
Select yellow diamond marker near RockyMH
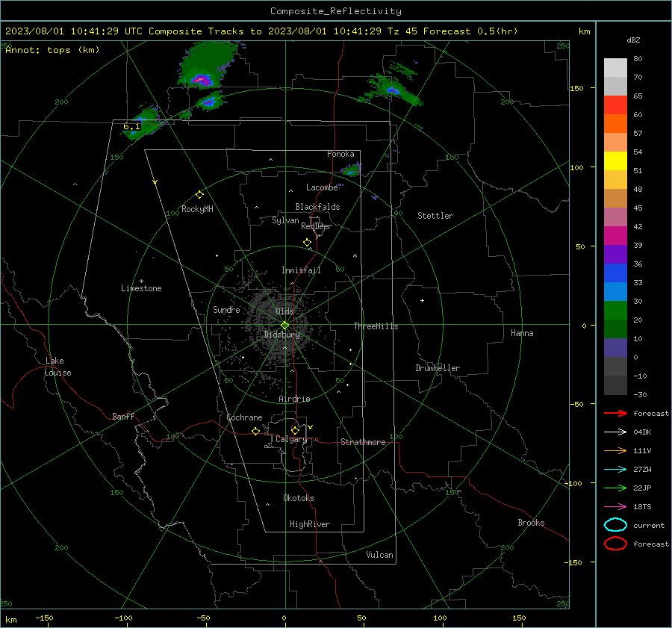tap(199, 195)
